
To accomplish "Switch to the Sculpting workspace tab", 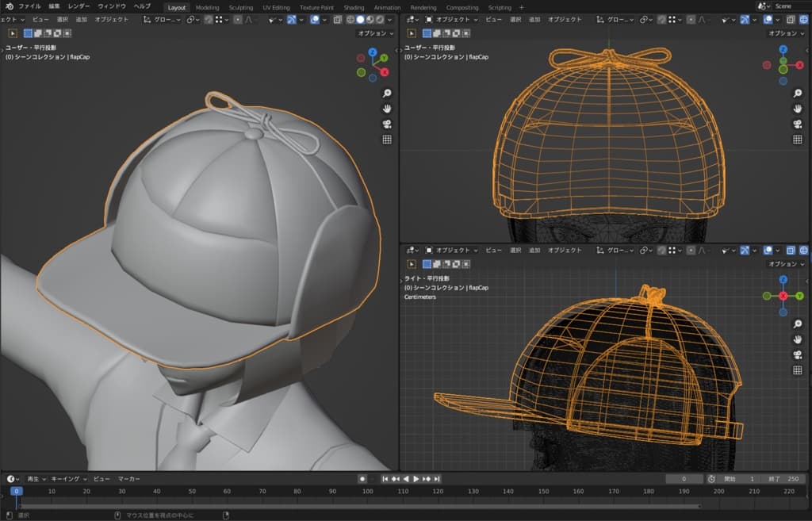I will pos(240,7).
